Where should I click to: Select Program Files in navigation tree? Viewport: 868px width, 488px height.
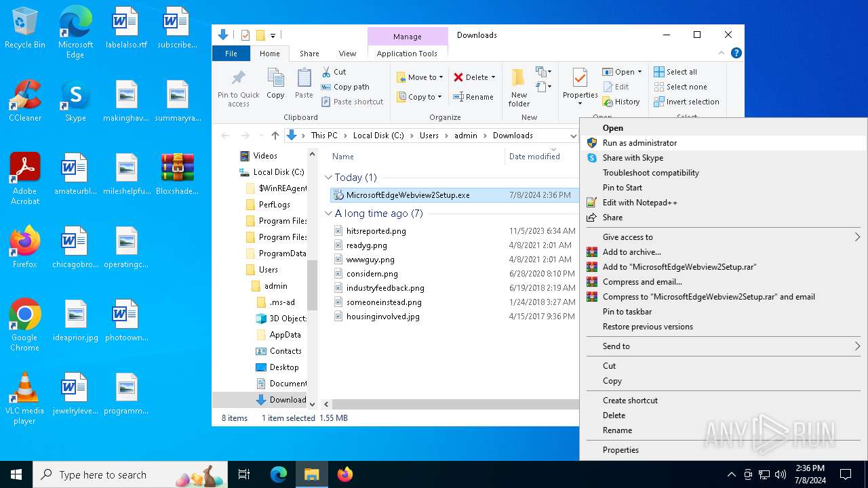pos(277,221)
